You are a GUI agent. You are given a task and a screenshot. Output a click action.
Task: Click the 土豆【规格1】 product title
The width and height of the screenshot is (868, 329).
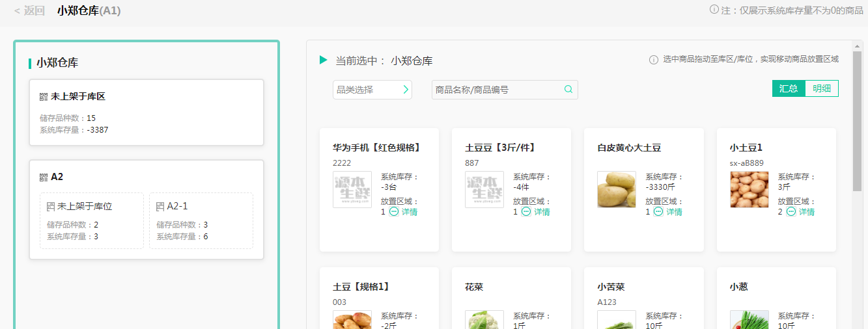pos(361,287)
